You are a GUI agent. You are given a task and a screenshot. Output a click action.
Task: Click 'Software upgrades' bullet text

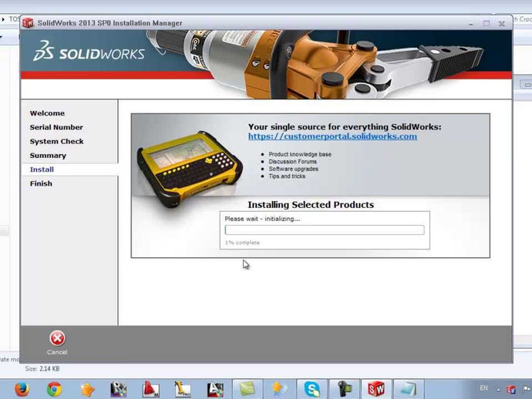tap(294, 169)
